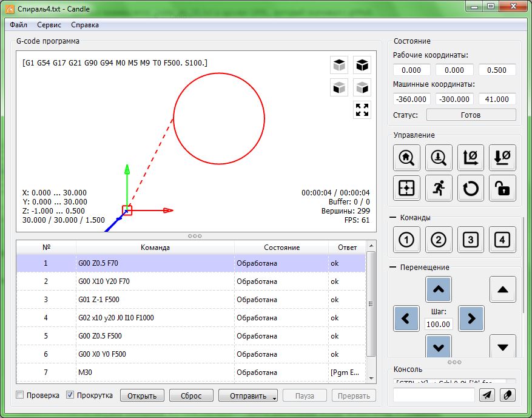Collapse the Команды section
The height and width of the screenshot is (418, 532).
point(392,217)
